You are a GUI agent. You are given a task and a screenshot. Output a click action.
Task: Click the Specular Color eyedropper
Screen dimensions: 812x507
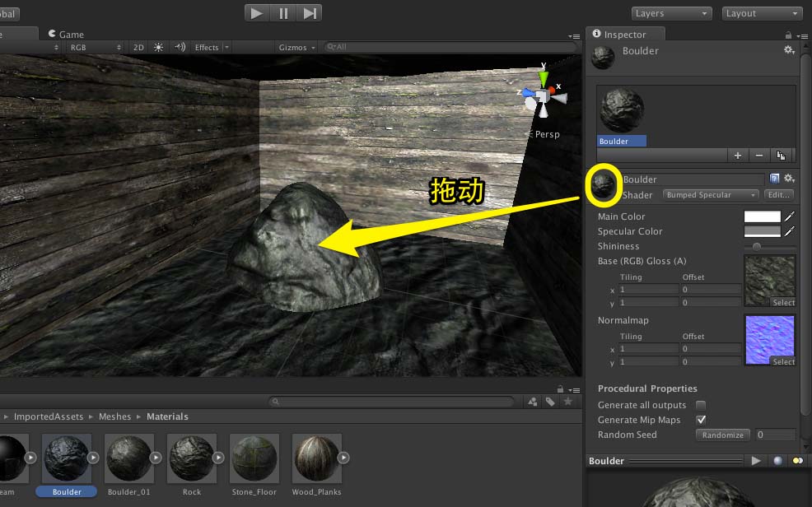789,231
